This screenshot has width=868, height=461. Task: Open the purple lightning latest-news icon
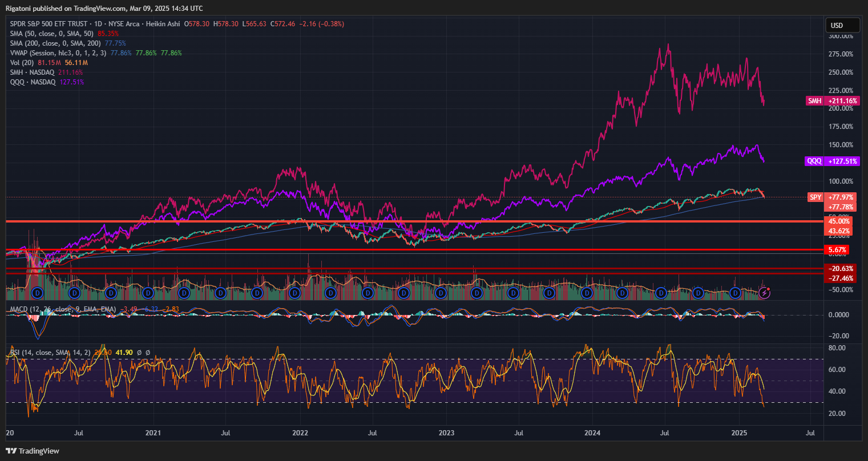[765, 293]
